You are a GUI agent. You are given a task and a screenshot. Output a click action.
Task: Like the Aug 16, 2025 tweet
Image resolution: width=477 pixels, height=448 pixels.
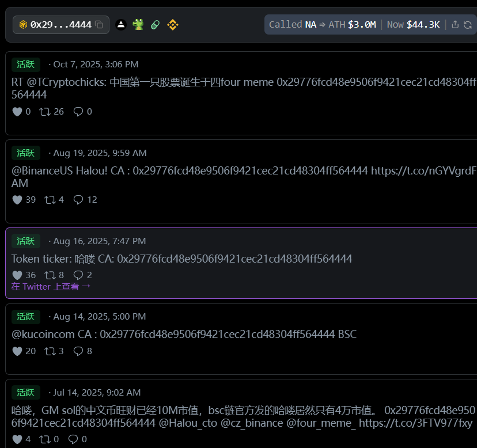(x=17, y=275)
